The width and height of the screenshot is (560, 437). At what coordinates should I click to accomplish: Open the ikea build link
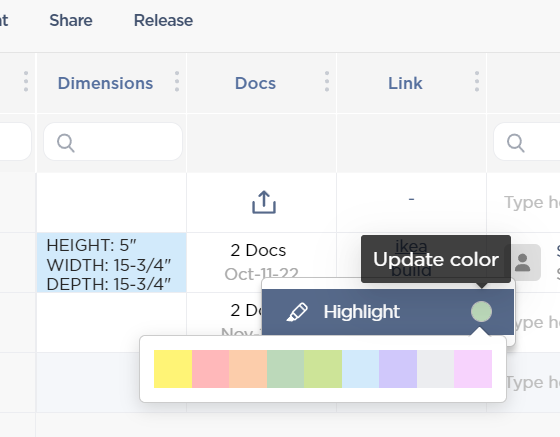(x=411, y=258)
